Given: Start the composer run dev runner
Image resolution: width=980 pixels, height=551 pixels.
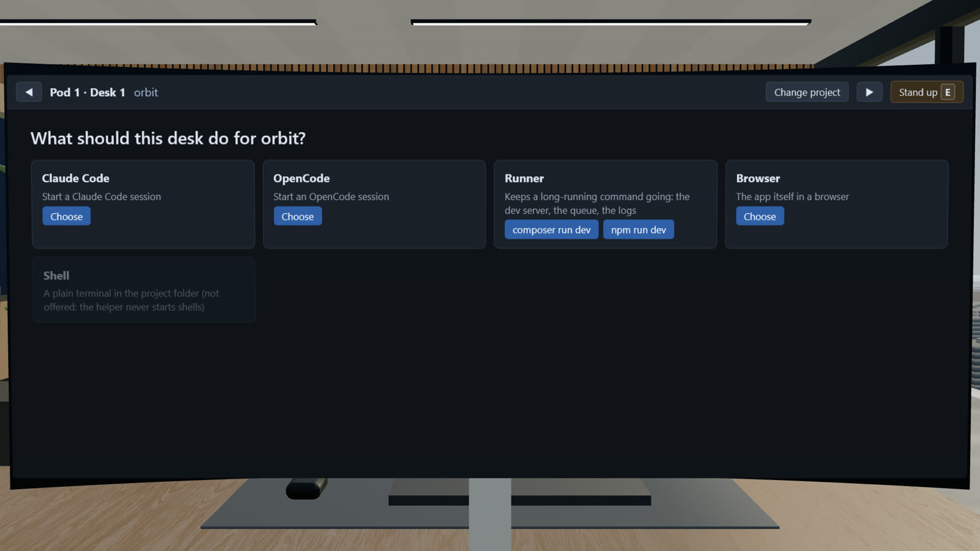Looking at the screenshot, I should [551, 230].
